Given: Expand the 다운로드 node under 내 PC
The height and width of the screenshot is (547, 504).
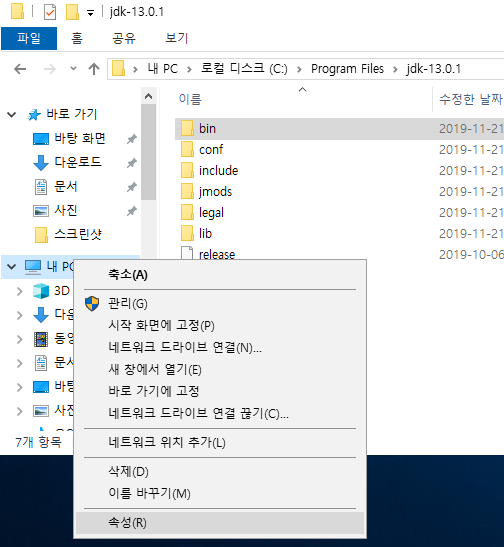Looking at the screenshot, I should 20,315.
